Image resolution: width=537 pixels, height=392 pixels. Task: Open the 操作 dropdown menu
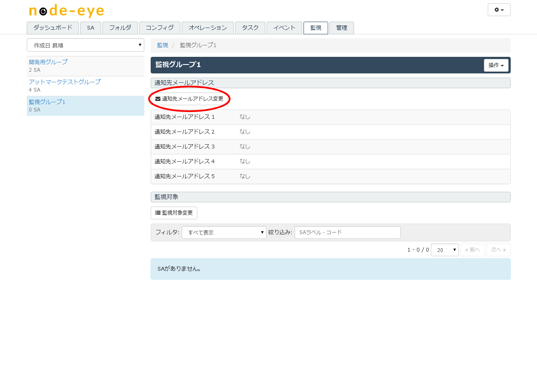(x=496, y=65)
